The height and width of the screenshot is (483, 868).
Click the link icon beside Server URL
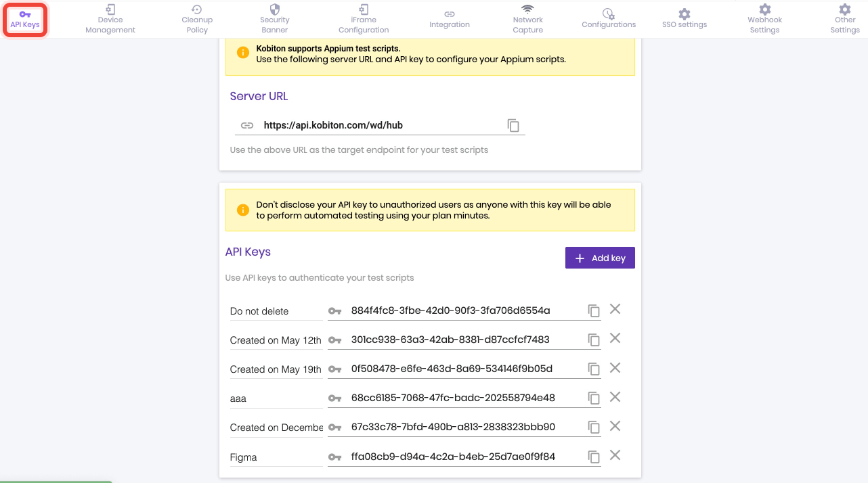pyautogui.click(x=247, y=125)
